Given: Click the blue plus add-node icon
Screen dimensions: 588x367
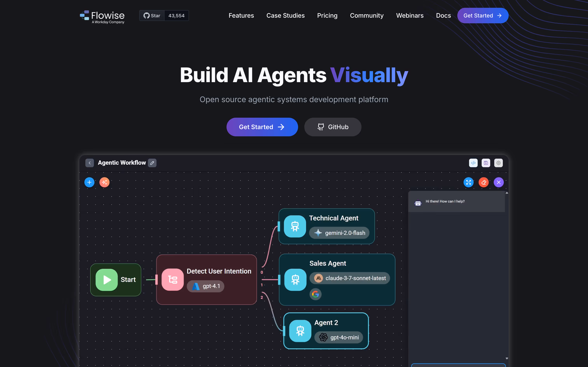Looking at the screenshot, I should (89, 182).
